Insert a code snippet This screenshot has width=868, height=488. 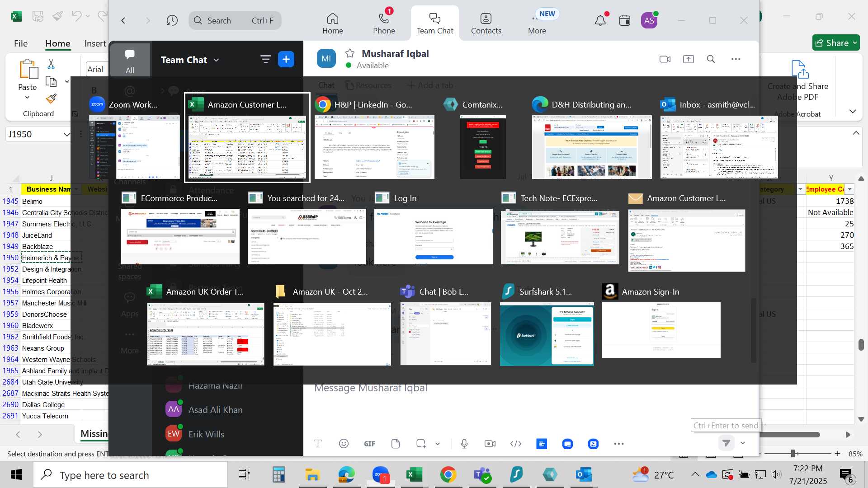[x=516, y=444]
